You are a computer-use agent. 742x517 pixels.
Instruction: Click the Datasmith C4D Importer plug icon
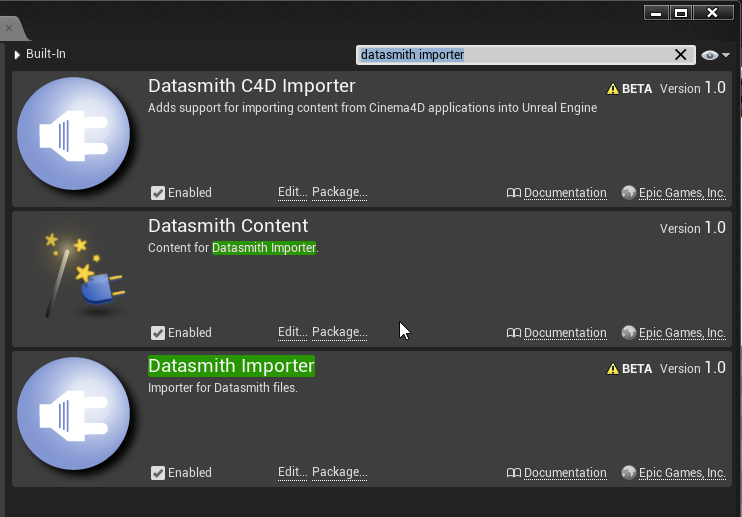[x=73, y=134]
